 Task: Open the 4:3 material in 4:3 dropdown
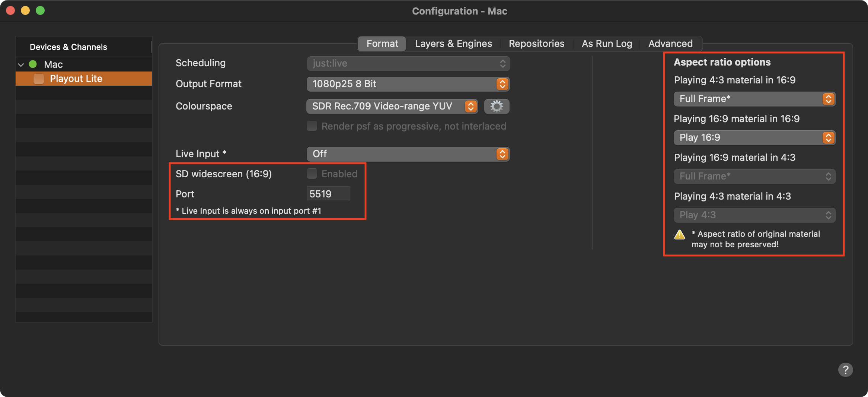pos(754,215)
